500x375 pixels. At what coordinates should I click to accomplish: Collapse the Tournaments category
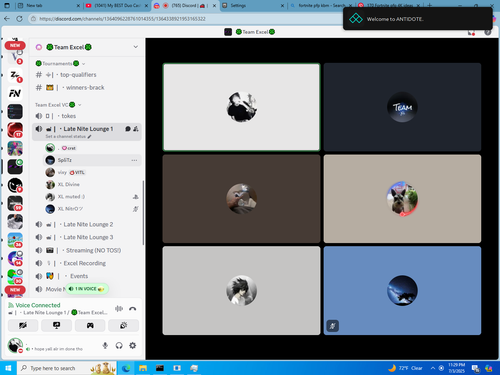coord(60,63)
